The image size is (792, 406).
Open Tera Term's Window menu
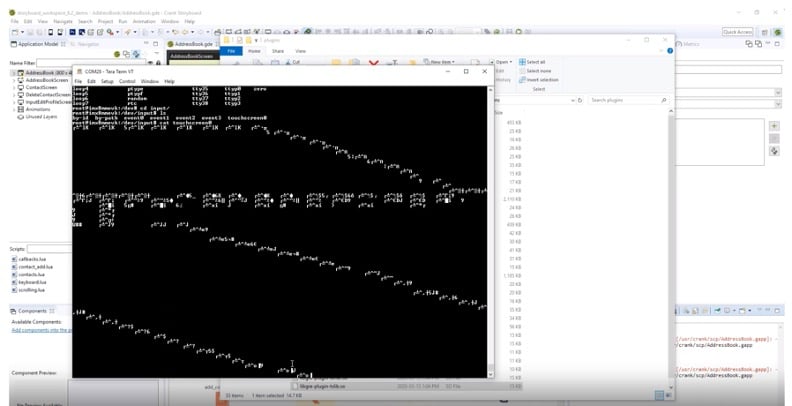tap(150, 81)
